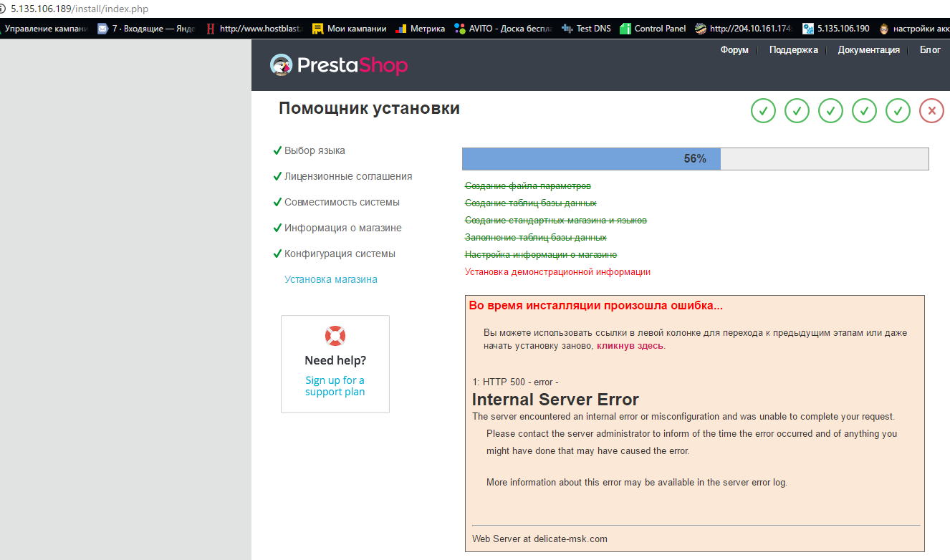
Task: Open the Управление кампани bookmark
Action: [44, 29]
